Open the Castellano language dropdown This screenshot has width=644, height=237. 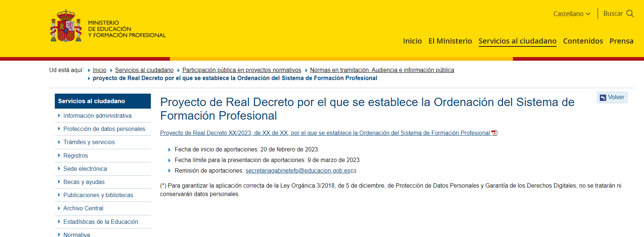click(572, 14)
